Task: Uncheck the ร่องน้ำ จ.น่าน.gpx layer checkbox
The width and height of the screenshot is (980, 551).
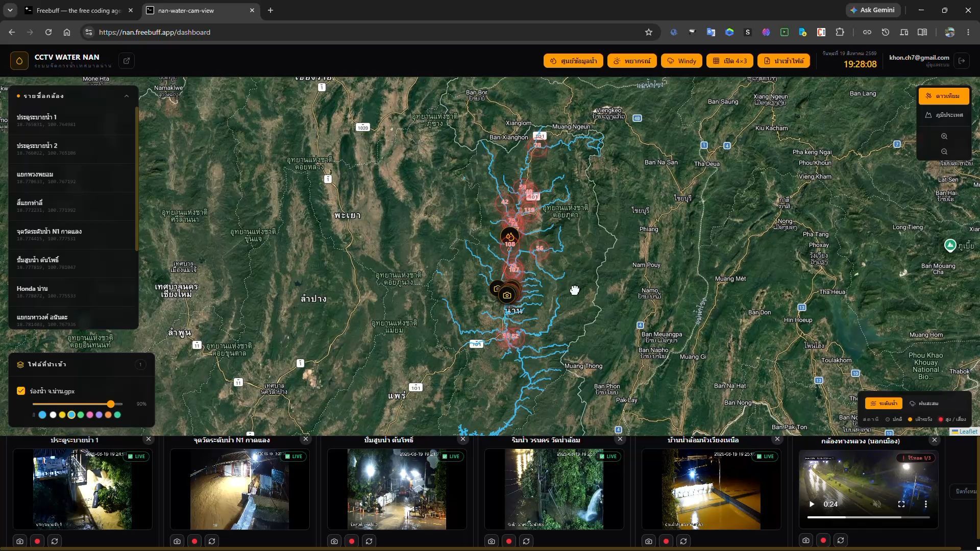Action: [x=21, y=391]
